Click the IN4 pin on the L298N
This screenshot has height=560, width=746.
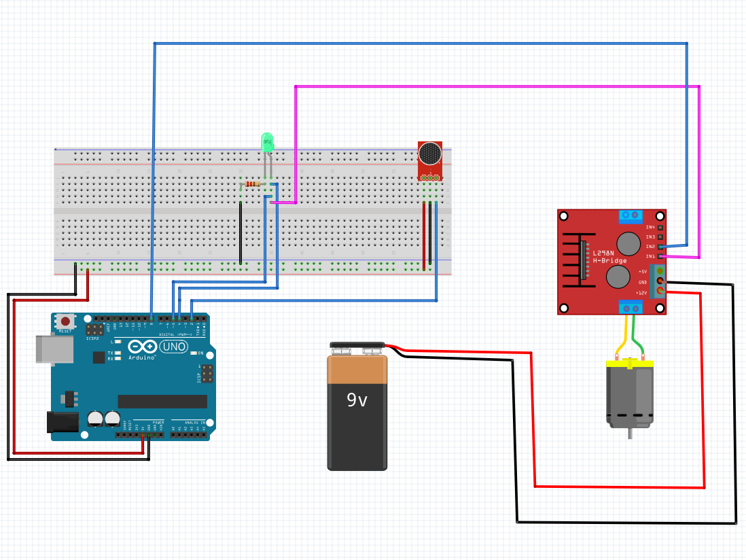click(660, 228)
